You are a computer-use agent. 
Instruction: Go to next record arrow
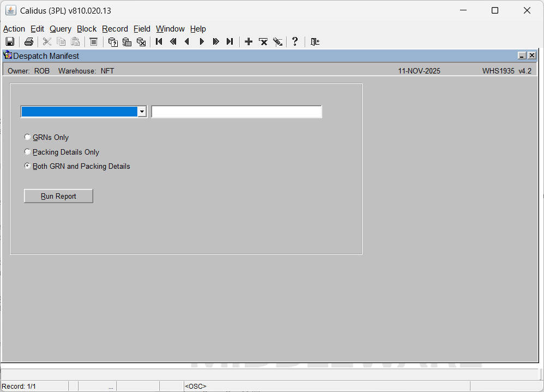(202, 42)
